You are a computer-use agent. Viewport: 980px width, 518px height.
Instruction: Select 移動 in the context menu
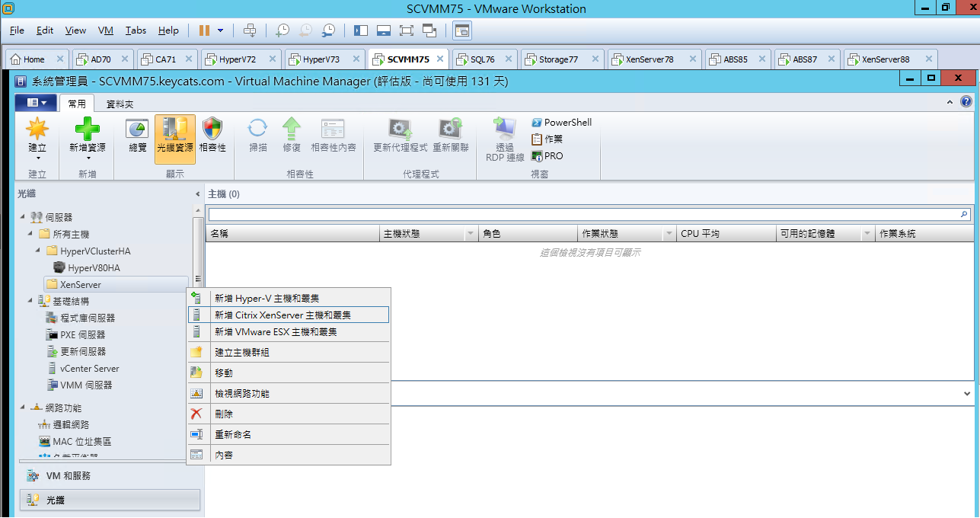pyautogui.click(x=289, y=373)
